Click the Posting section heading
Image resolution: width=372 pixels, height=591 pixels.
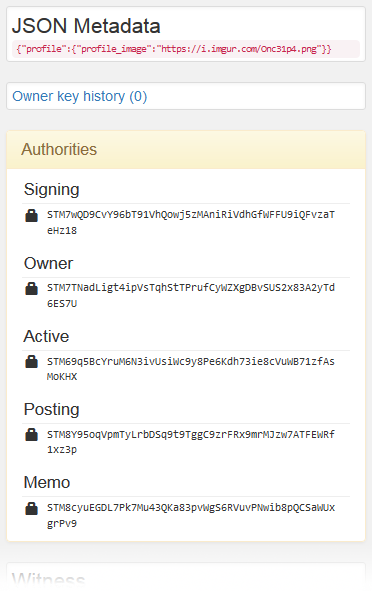[52, 410]
